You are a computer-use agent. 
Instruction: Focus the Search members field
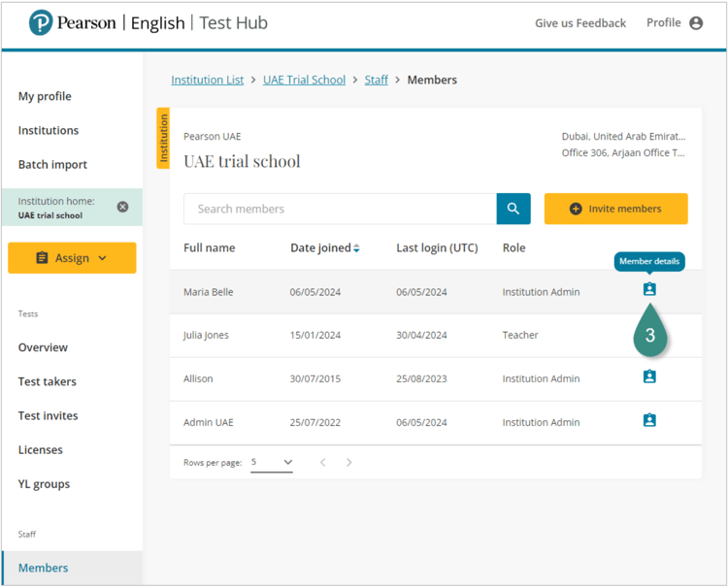click(x=340, y=209)
